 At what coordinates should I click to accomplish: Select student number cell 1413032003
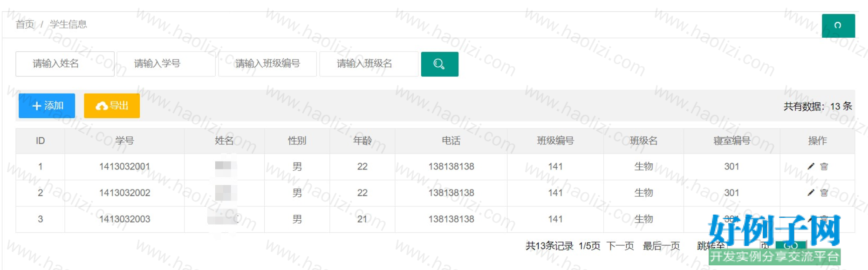click(124, 219)
